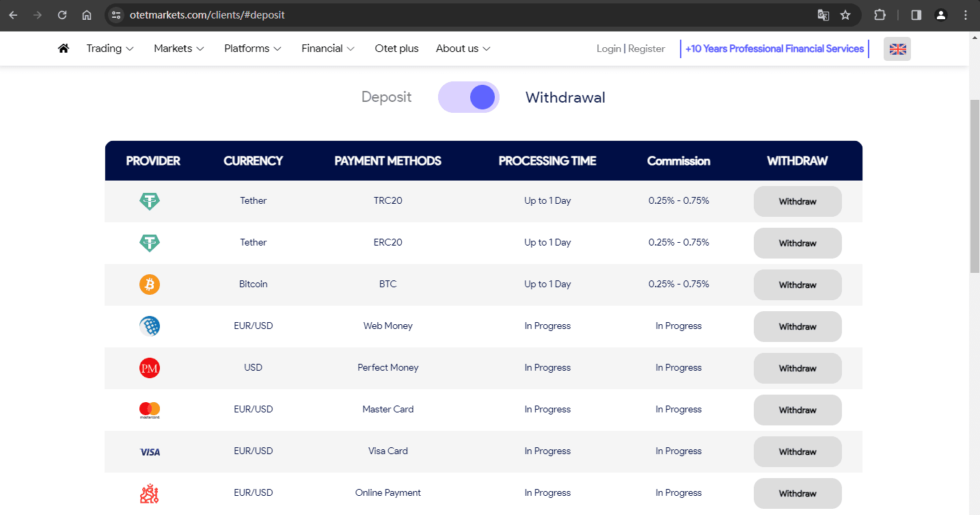Click the Bitcoin provider logo
Image resolution: width=980 pixels, height=515 pixels.
(x=150, y=285)
